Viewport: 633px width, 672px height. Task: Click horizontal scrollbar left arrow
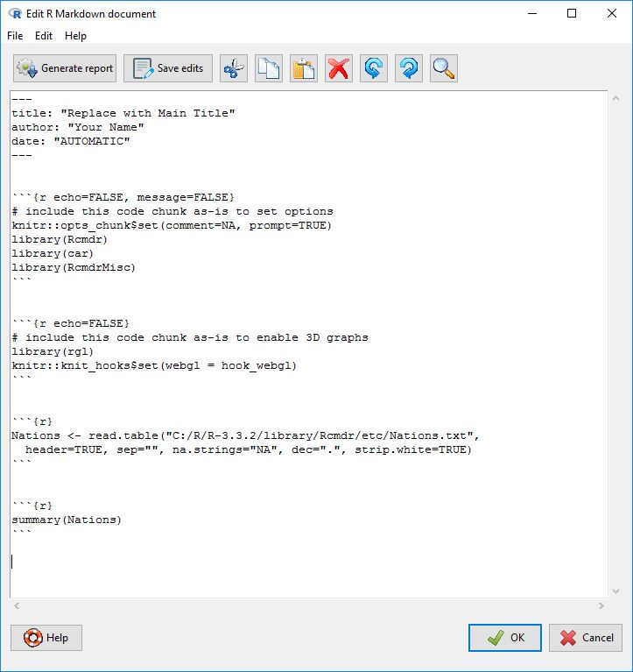tap(17, 605)
